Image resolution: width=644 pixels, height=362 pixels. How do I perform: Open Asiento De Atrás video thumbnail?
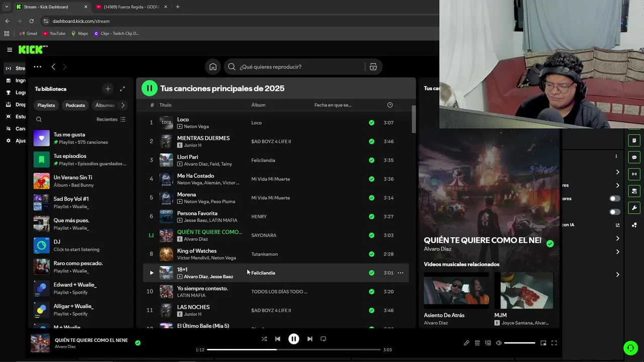[456, 291]
